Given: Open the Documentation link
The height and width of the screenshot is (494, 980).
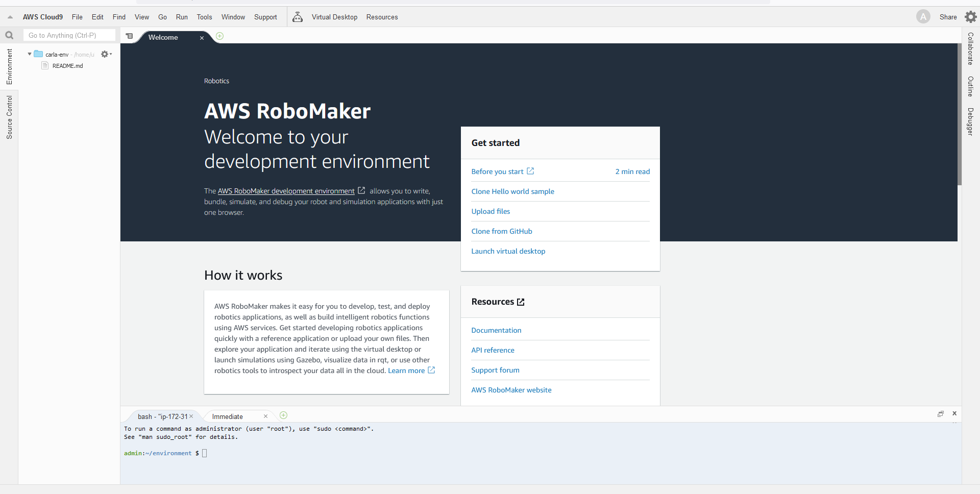Looking at the screenshot, I should (x=496, y=330).
